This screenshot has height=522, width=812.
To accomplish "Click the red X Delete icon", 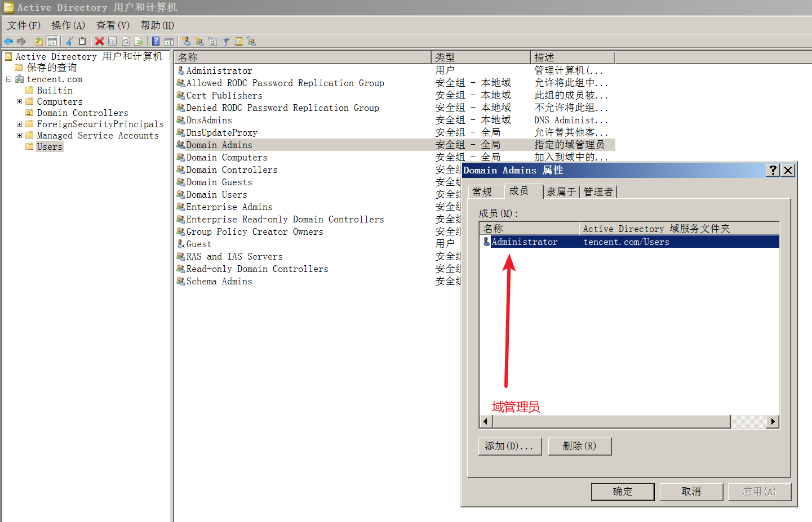I will pyautogui.click(x=100, y=41).
